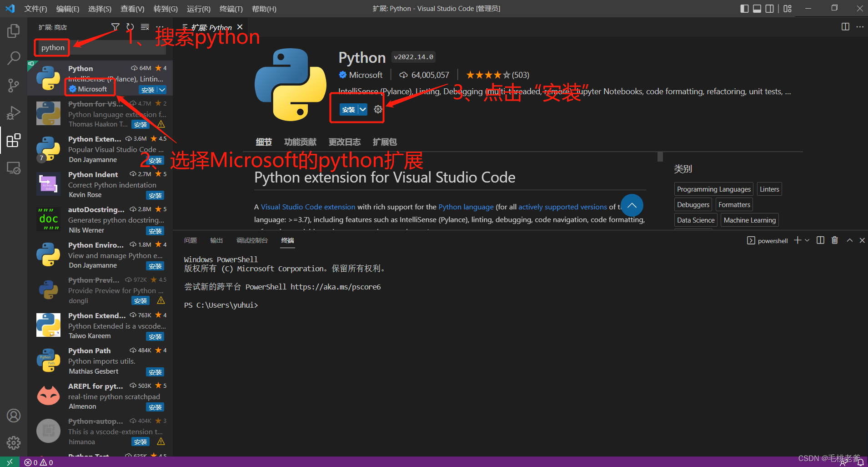Open Python language link

pyautogui.click(x=466, y=207)
